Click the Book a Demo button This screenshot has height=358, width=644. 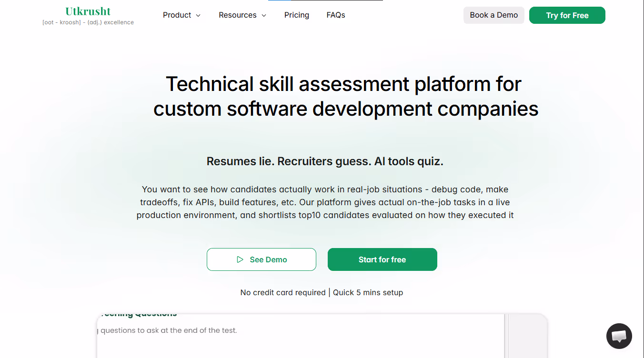tap(493, 15)
